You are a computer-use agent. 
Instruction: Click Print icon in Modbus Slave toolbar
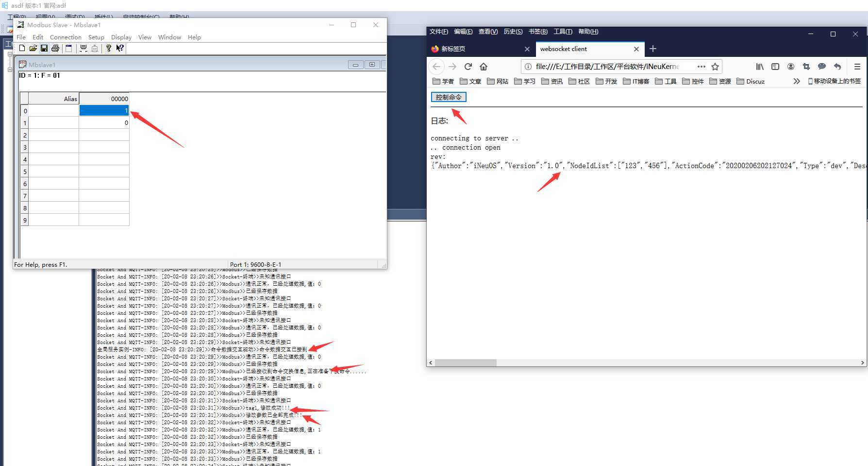[55, 48]
